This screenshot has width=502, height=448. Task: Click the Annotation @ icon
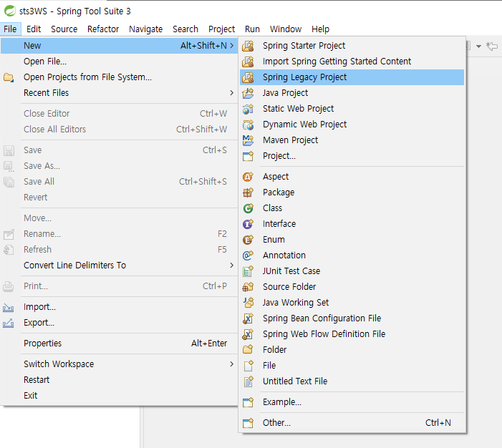[x=248, y=255]
